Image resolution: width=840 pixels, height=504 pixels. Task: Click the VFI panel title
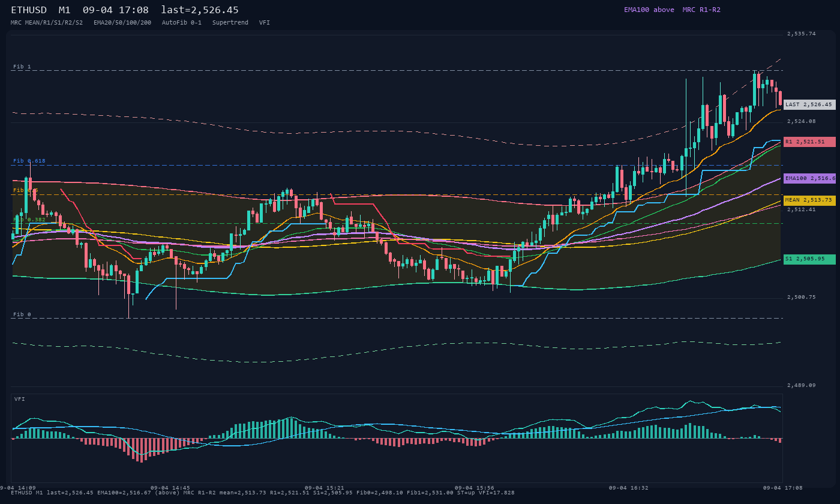20,399
